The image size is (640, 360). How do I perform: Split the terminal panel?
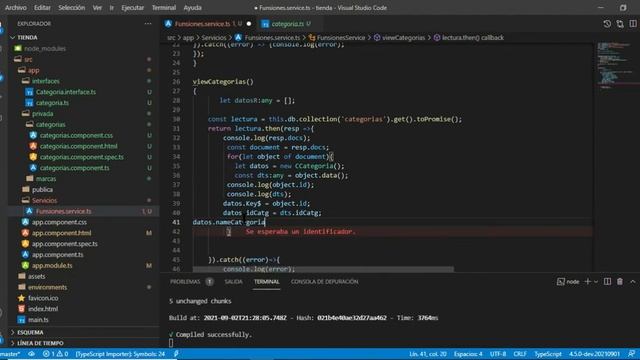tap(607, 281)
